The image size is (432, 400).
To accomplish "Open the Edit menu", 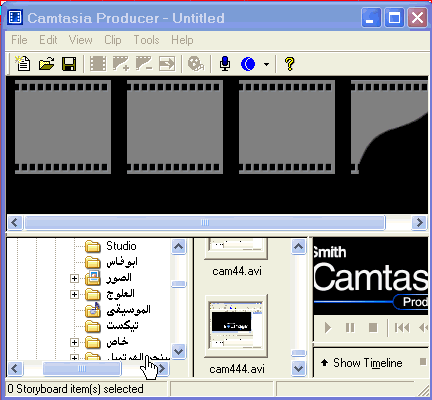I will click(x=48, y=40).
